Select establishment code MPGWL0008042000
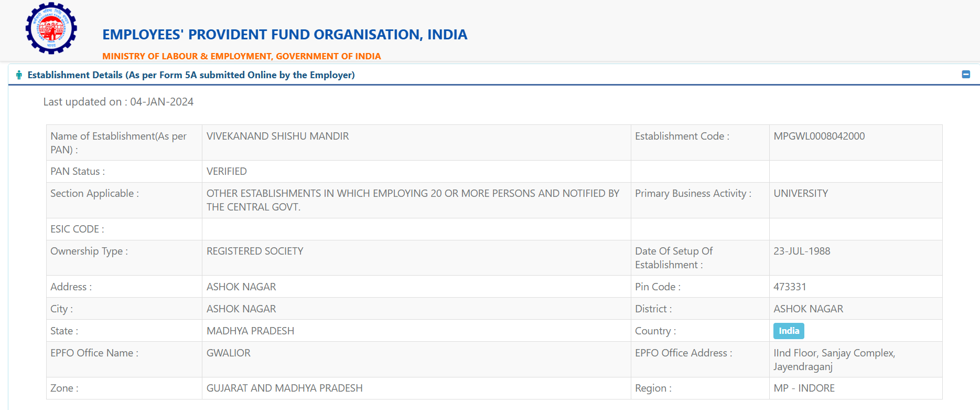Image resolution: width=980 pixels, height=410 pixels. pos(819,136)
